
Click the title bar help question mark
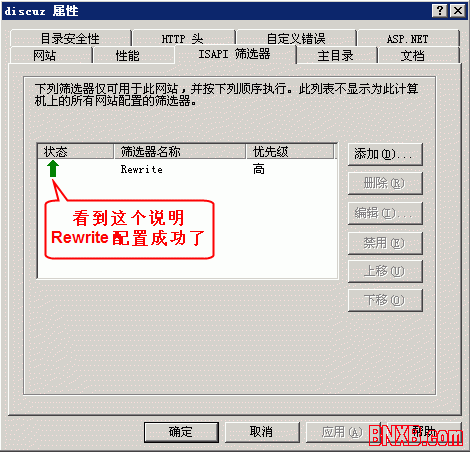[440, 11]
